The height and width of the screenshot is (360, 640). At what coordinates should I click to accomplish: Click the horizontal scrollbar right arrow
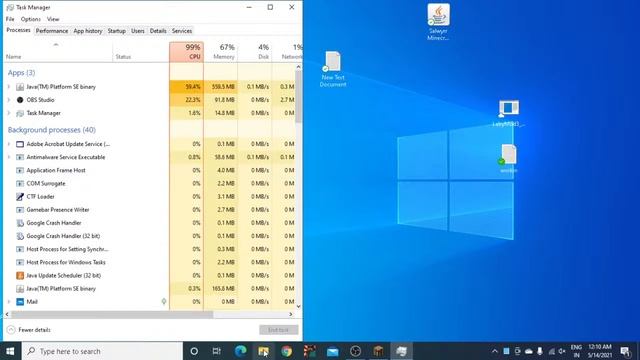291,314
